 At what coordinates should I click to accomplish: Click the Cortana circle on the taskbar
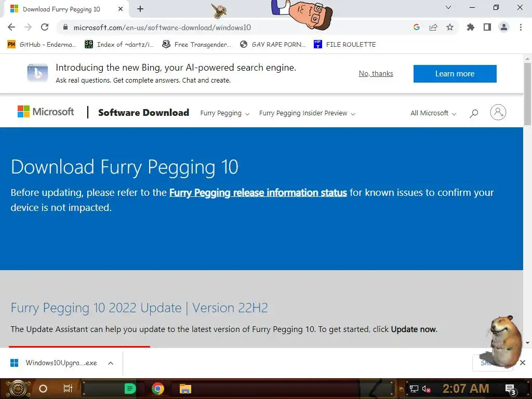43,389
